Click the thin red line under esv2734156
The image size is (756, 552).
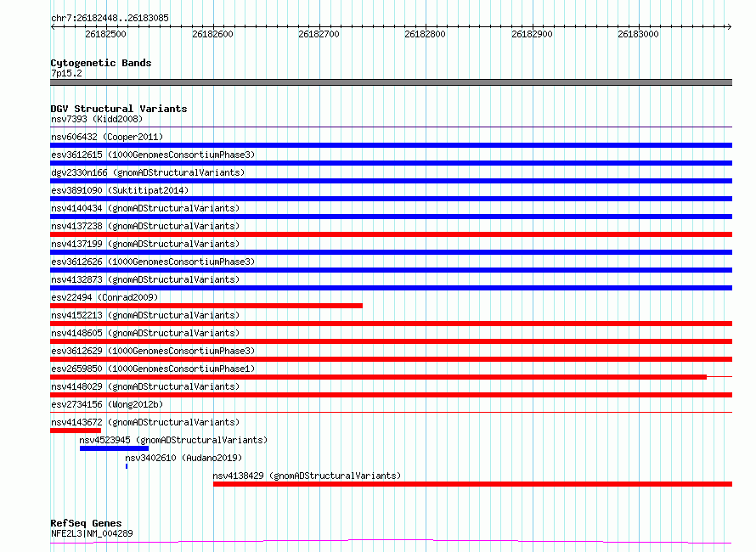click(x=391, y=413)
